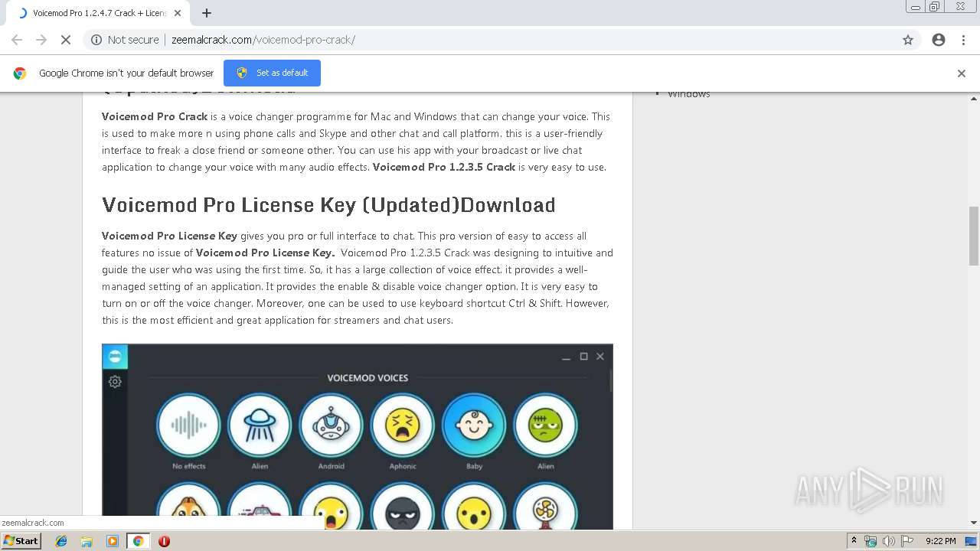Open the Opera icon in taskbar

point(164,541)
